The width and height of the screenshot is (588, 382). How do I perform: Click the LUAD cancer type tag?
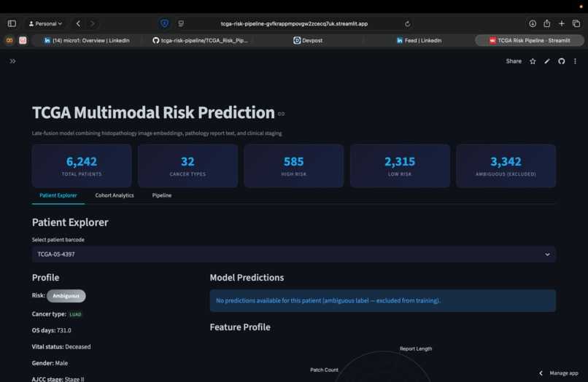(x=75, y=314)
